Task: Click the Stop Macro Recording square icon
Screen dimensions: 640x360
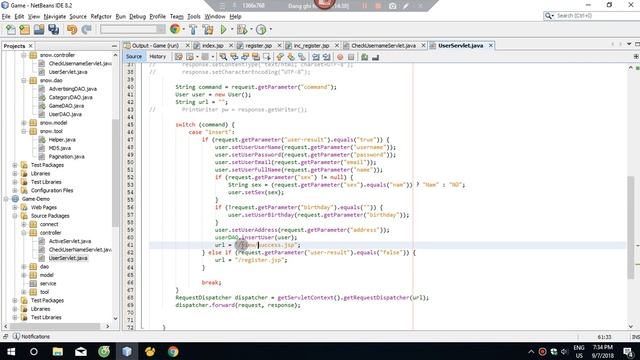Action: click(x=351, y=57)
